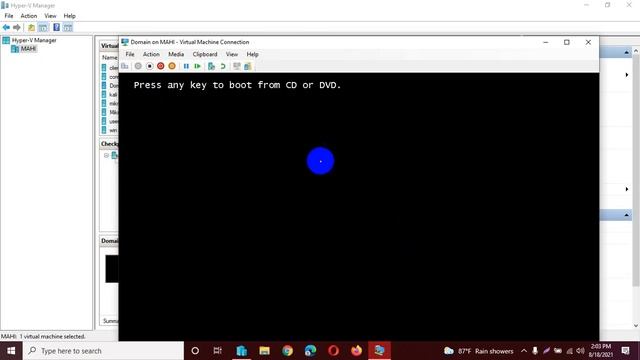Expand the upper Actions submenu arrow
This screenshot has height=360, width=640.
(x=627, y=75)
